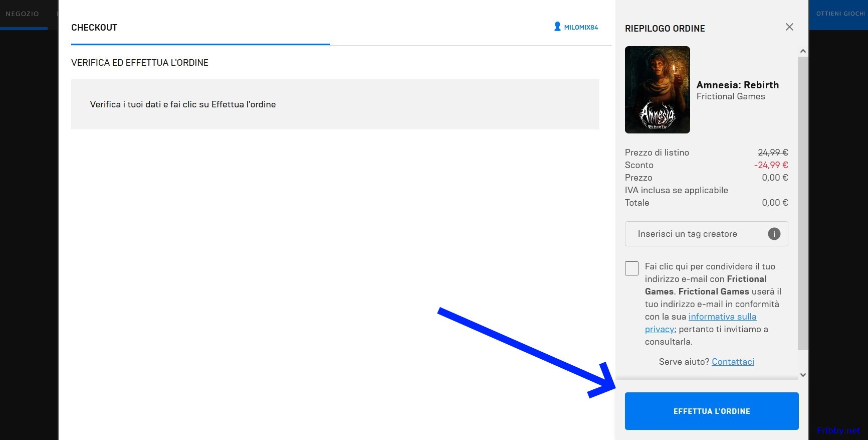
Task: Click the scrollbar down arrow
Action: pyautogui.click(x=803, y=375)
